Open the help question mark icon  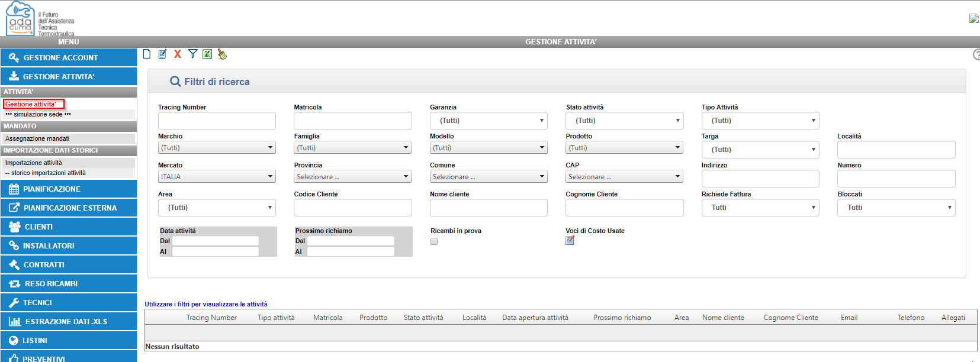pyautogui.click(x=976, y=54)
